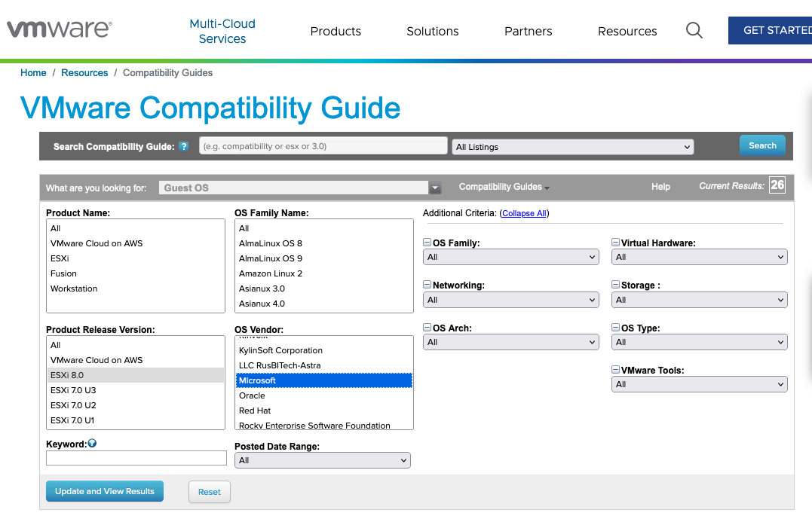Click Update and View Results

(104, 490)
